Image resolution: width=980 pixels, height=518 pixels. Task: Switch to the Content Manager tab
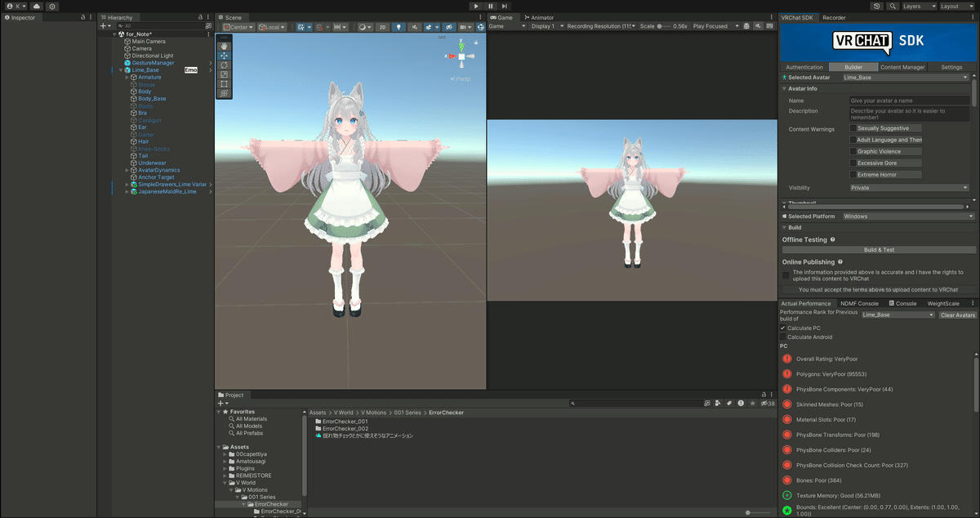pos(902,67)
